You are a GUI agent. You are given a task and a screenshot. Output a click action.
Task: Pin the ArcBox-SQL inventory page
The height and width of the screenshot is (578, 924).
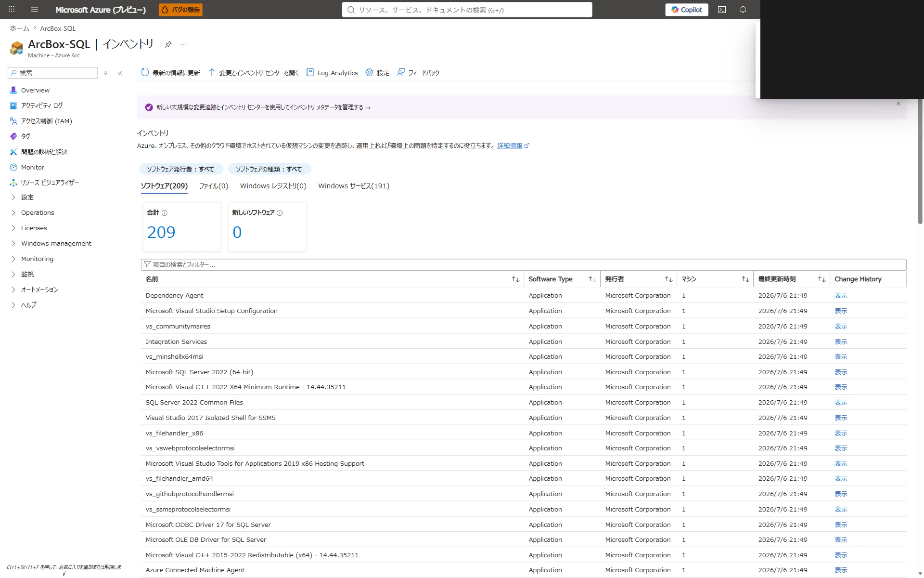pyautogui.click(x=168, y=44)
